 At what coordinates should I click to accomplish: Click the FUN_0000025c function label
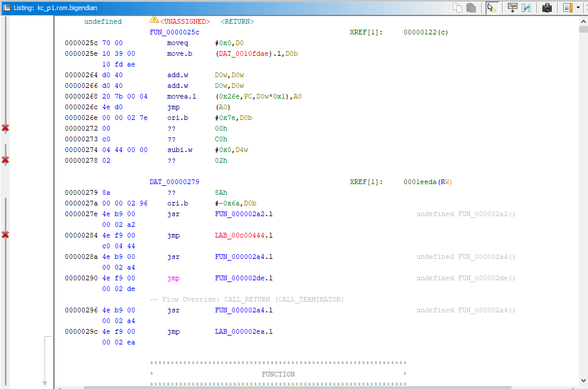(x=174, y=32)
